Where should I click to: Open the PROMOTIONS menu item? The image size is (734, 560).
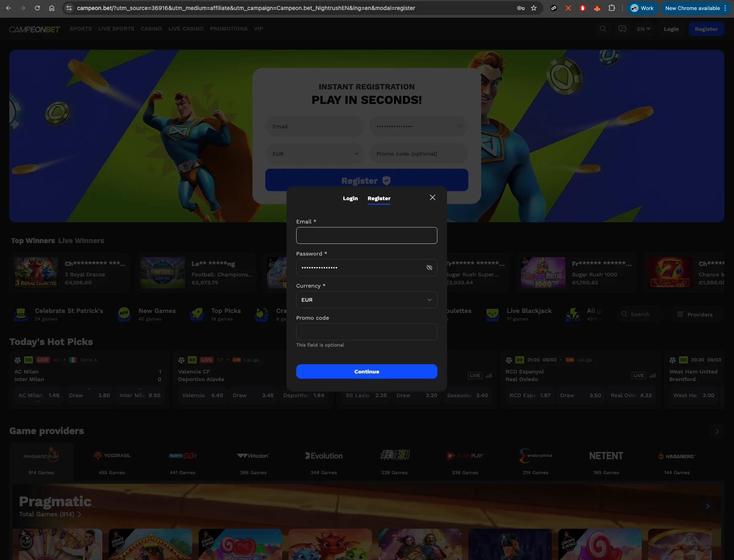point(229,29)
